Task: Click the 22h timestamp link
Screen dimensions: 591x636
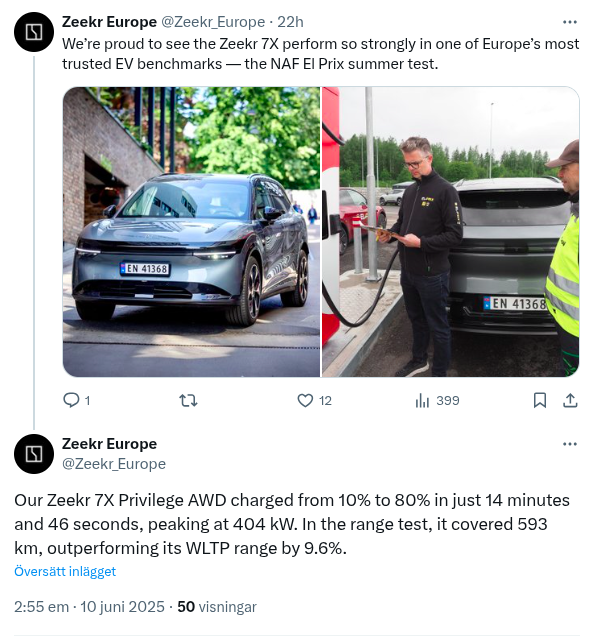Action: point(290,22)
